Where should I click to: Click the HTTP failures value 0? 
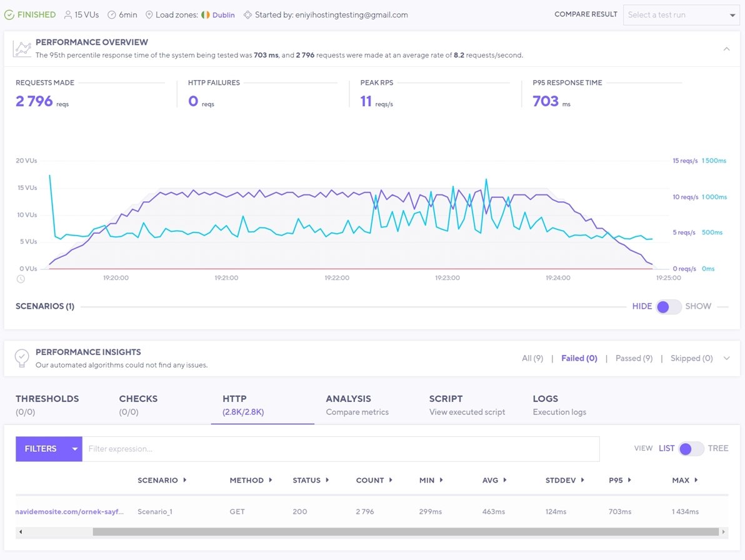coord(193,101)
